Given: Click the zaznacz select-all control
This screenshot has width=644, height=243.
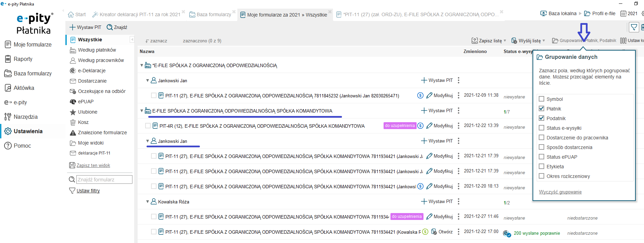Looking at the screenshot, I should point(156,41).
